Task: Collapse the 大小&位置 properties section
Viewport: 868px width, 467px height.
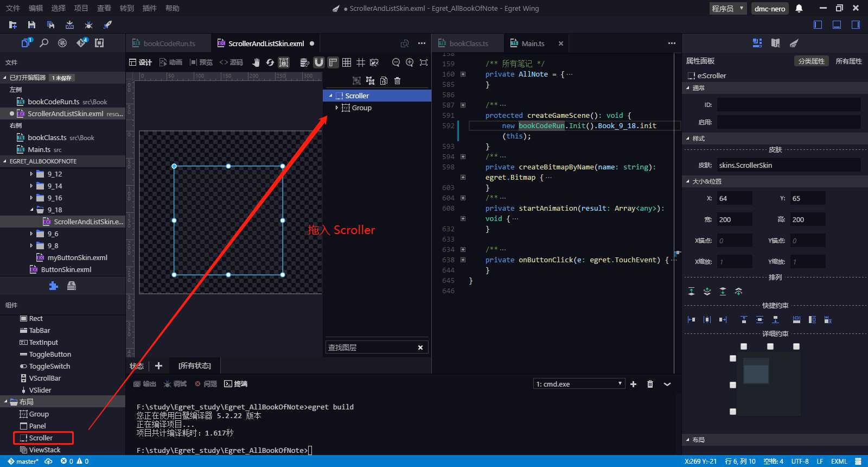Action: click(688, 181)
